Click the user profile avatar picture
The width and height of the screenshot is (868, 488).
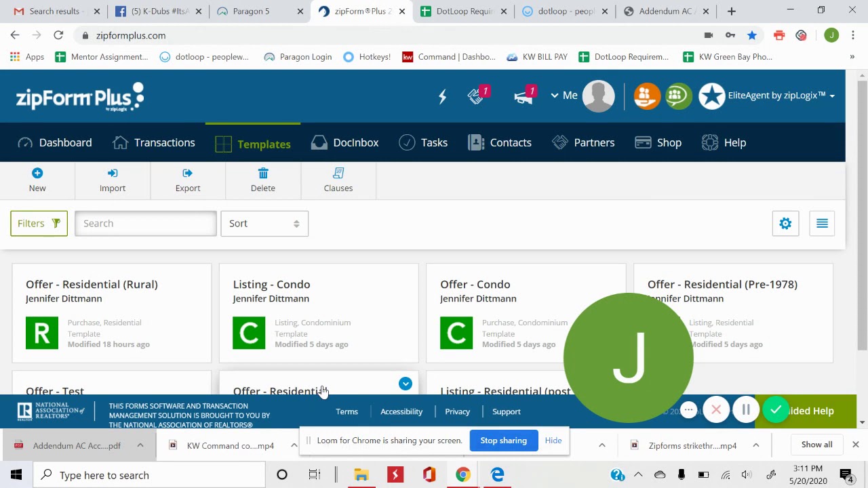click(598, 96)
